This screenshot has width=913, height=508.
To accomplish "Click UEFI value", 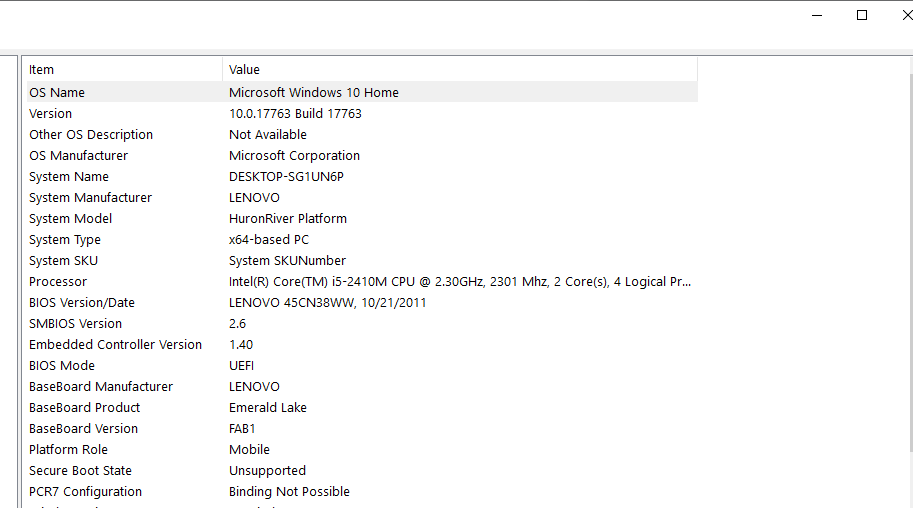I will 242,365.
